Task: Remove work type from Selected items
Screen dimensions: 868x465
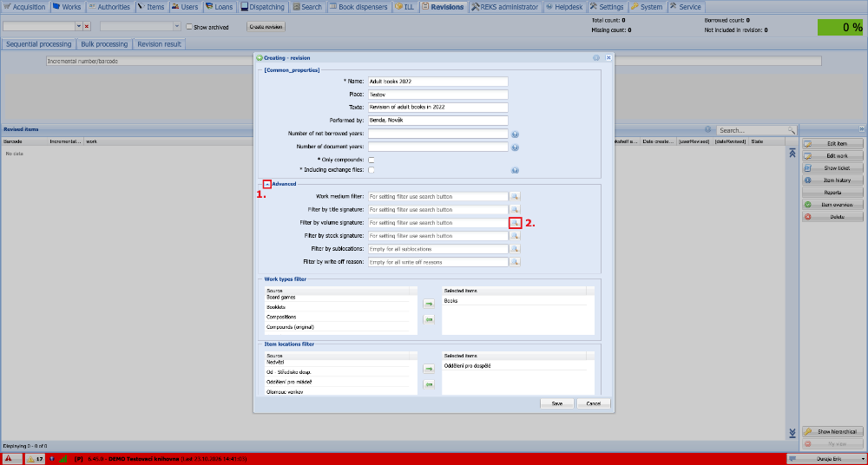Action: coord(429,319)
